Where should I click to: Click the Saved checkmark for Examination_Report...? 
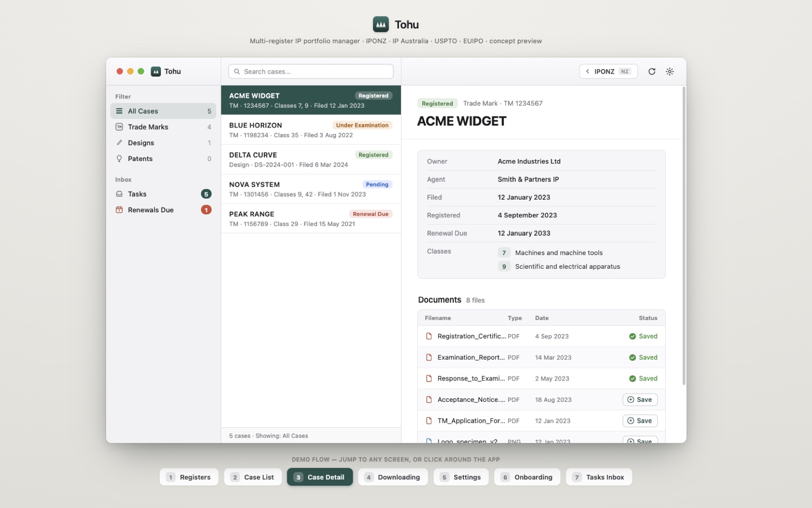632,358
